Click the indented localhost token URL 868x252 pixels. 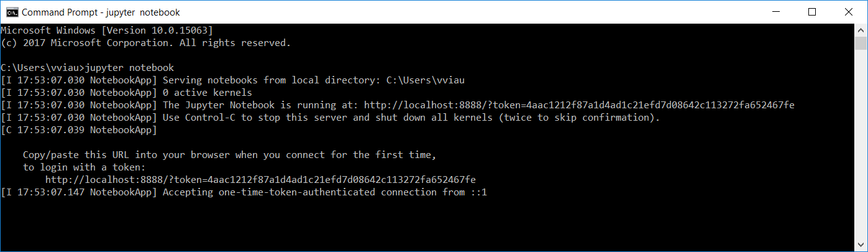coord(260,180)
